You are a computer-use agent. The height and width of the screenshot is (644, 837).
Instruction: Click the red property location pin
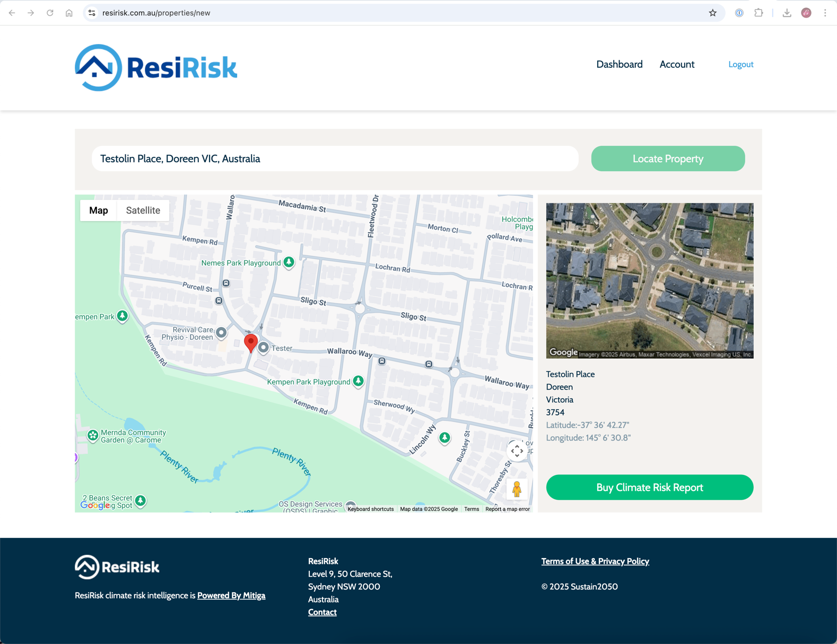[251, 342]
